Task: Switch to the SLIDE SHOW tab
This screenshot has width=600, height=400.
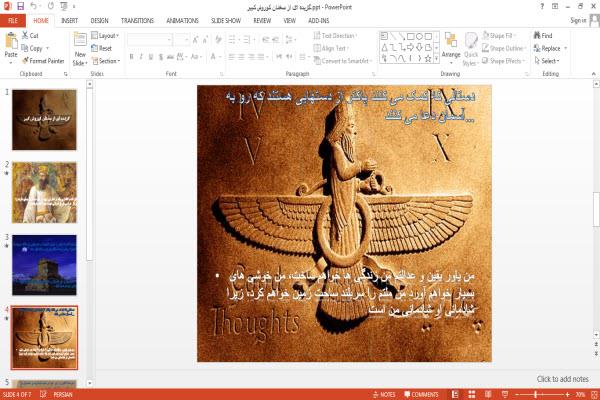Action: 226,21
